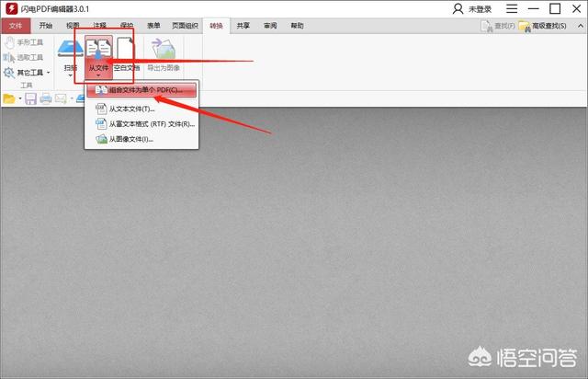
Task: Switch to the 注释 ribbon tab
Action: (99, 26)
